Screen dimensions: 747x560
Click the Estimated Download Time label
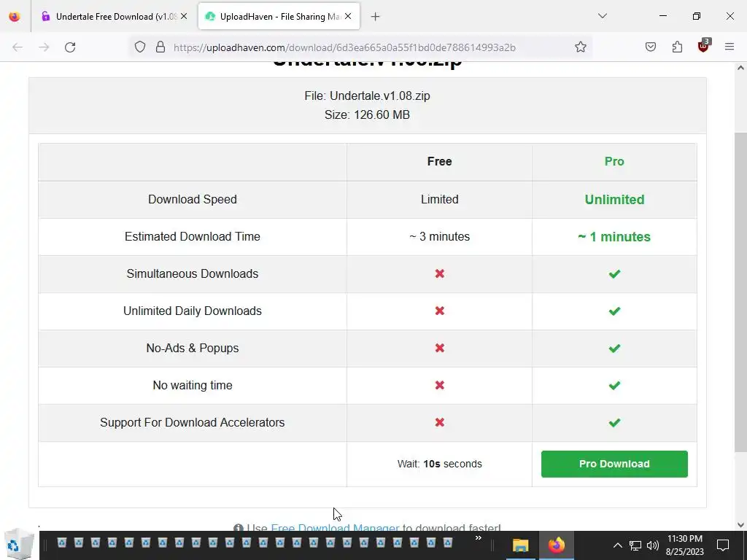pos(193,237)
